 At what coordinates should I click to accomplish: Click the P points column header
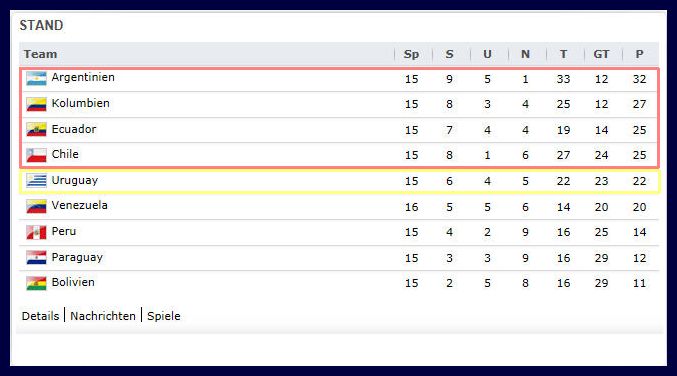pos(639,54)
